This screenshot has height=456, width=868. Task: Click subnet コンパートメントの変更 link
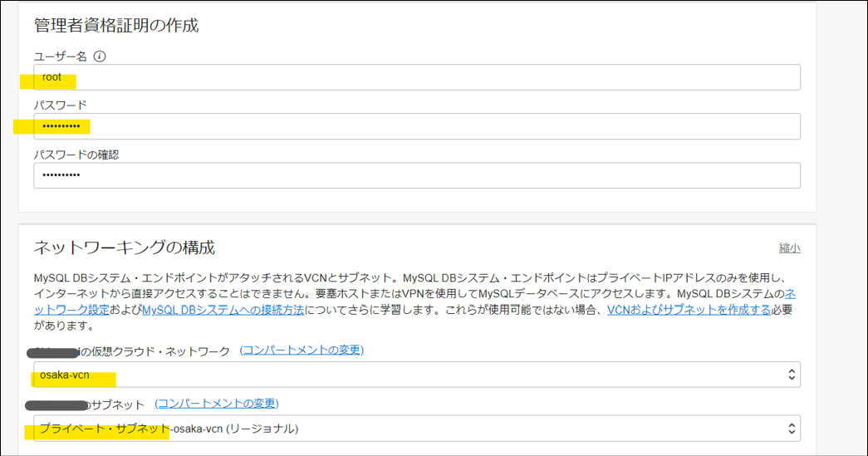coord(217,404)
